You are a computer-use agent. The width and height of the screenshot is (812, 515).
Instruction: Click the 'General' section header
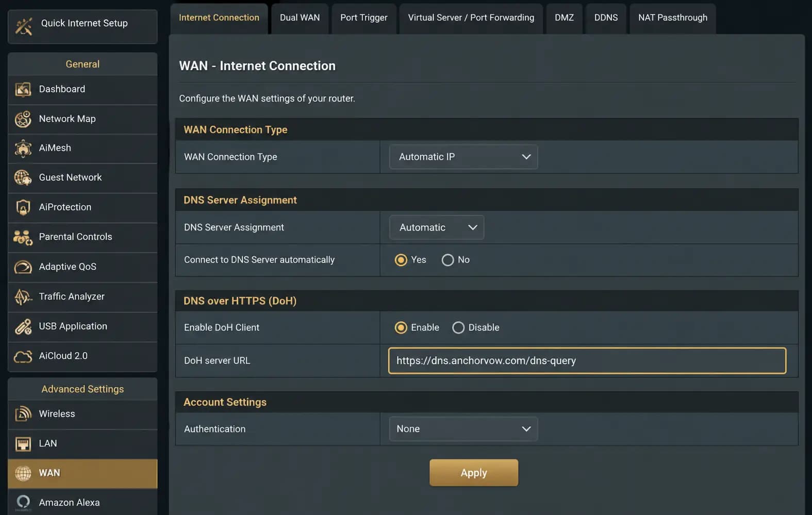[82, 64]
